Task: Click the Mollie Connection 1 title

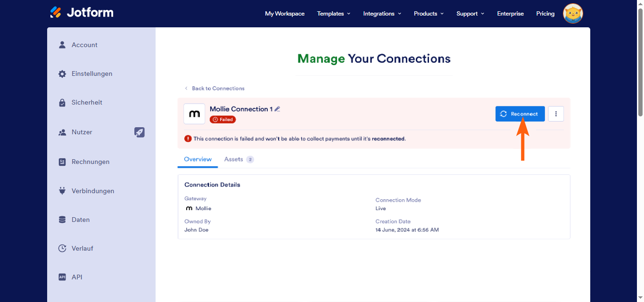Action: [x=241, y=109]
